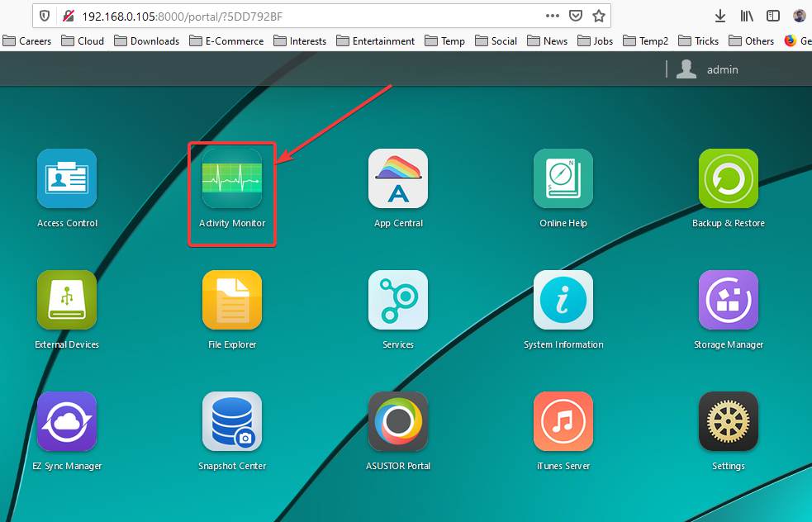Open the Jobs bookmark folder
The image size is (812, 522).
pos(595,41)
